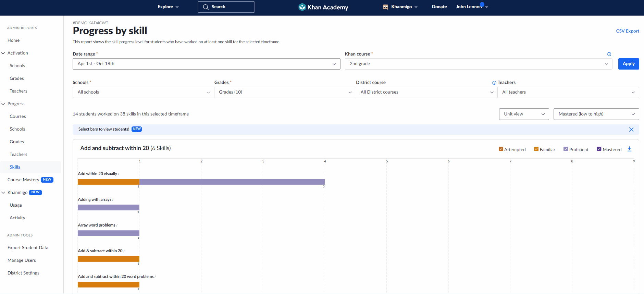The height and width of the screenshot is (294, 644).
Task: Select purple Proficient bar for Add within 20 visually
Action: coord(232,182)
